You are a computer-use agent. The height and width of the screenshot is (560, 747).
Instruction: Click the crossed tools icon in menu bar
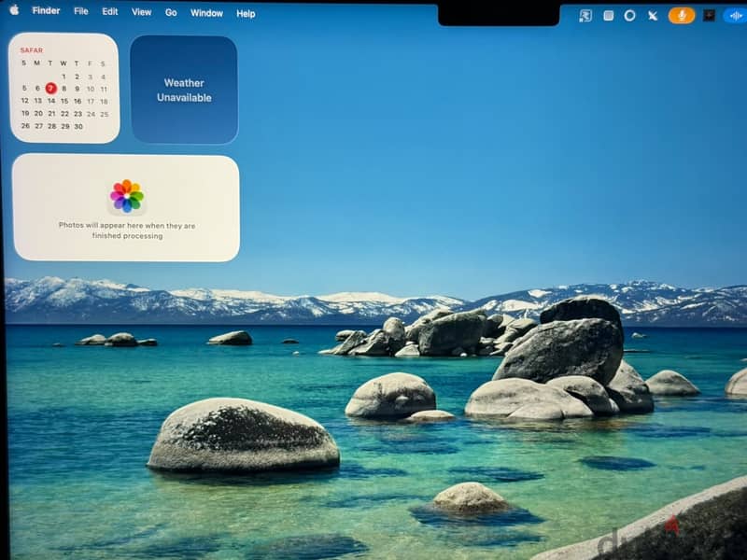click(653, 16)
